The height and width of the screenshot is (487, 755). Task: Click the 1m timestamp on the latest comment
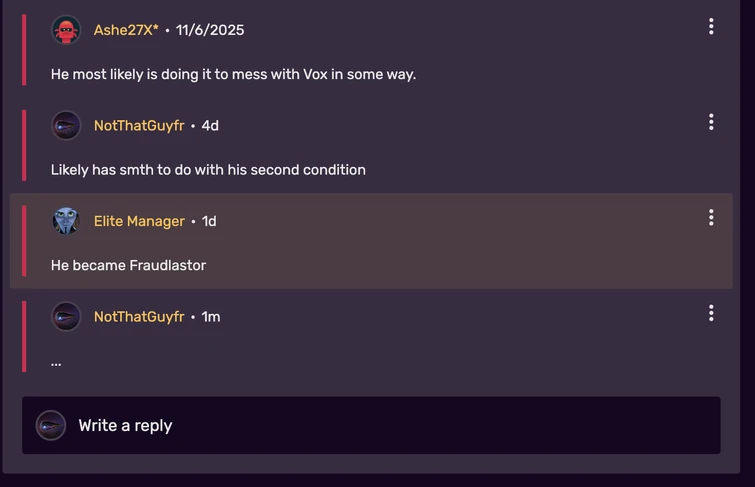click(x=211, y=317)
